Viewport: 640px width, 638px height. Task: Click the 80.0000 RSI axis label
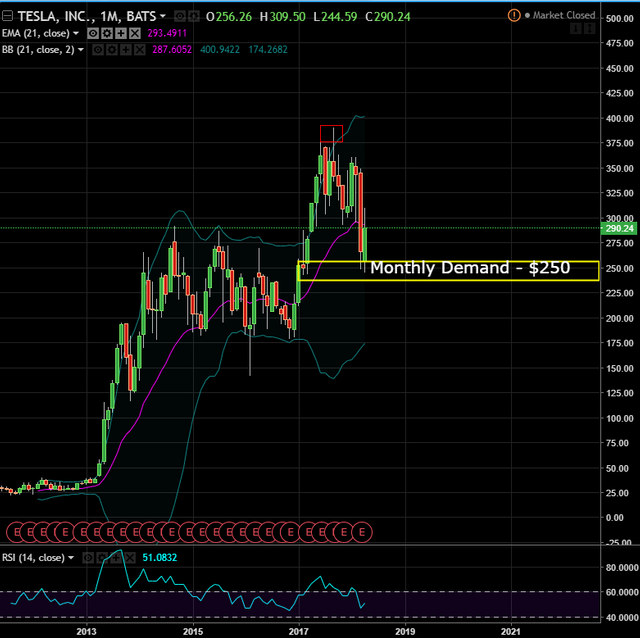(x=622, y=567)
